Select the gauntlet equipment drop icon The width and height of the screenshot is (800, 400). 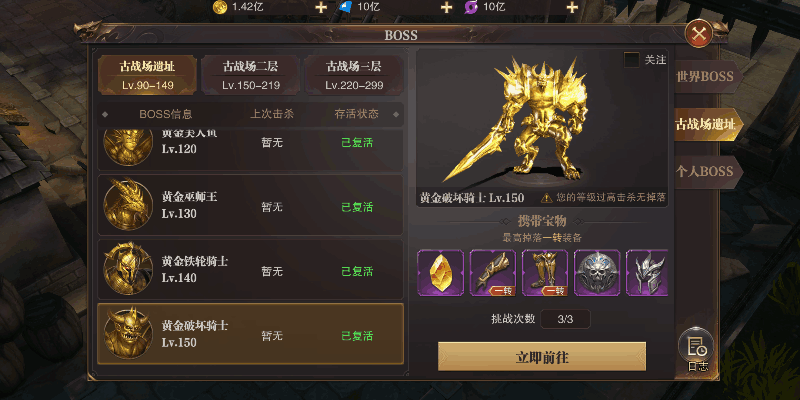tap(493, 272)
